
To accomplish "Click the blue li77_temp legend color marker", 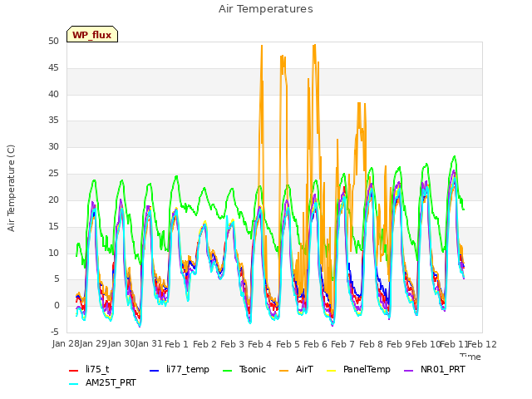I will (x=155, y=371).
